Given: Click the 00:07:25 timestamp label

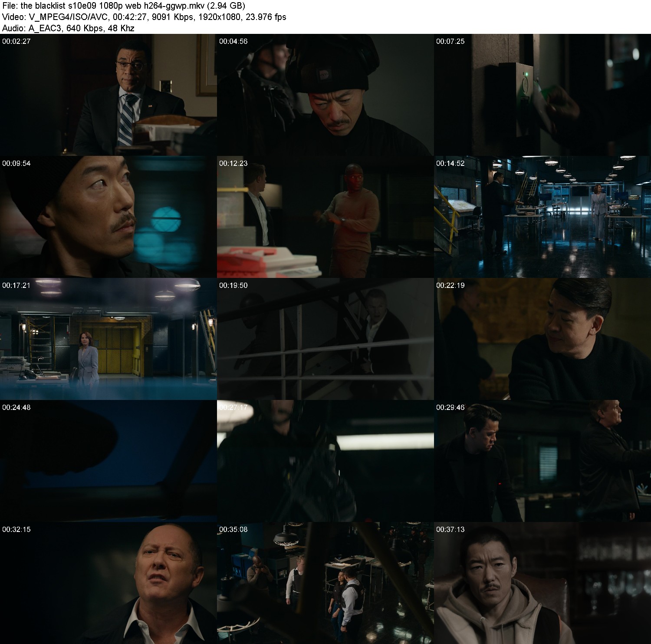Looking at the screenshot, I should tap(450, 41).
